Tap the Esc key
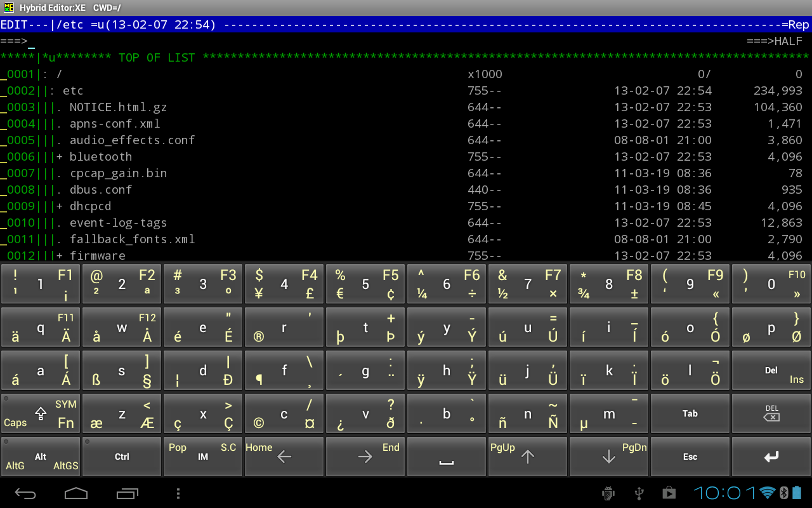 [690, 457]
